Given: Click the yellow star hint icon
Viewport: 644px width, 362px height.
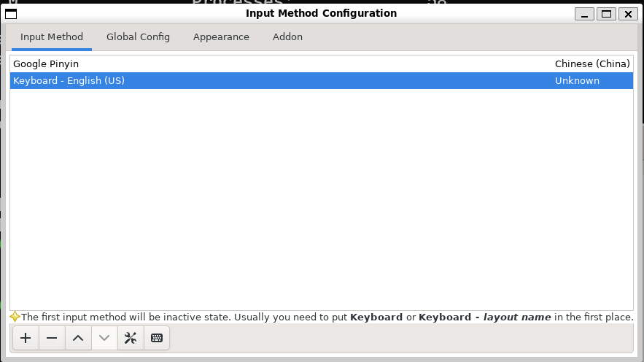Looking at the screenshot, I should [15, 317].
